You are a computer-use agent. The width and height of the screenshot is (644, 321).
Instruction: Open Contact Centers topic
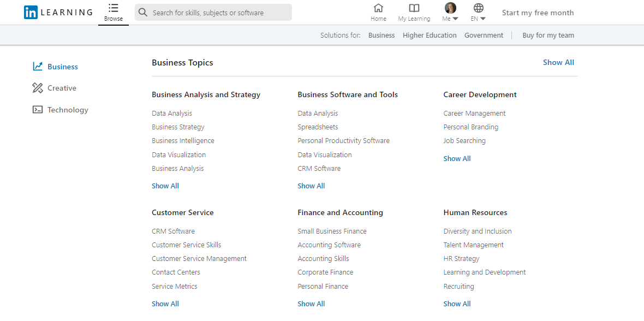click(x=176, y=272)
